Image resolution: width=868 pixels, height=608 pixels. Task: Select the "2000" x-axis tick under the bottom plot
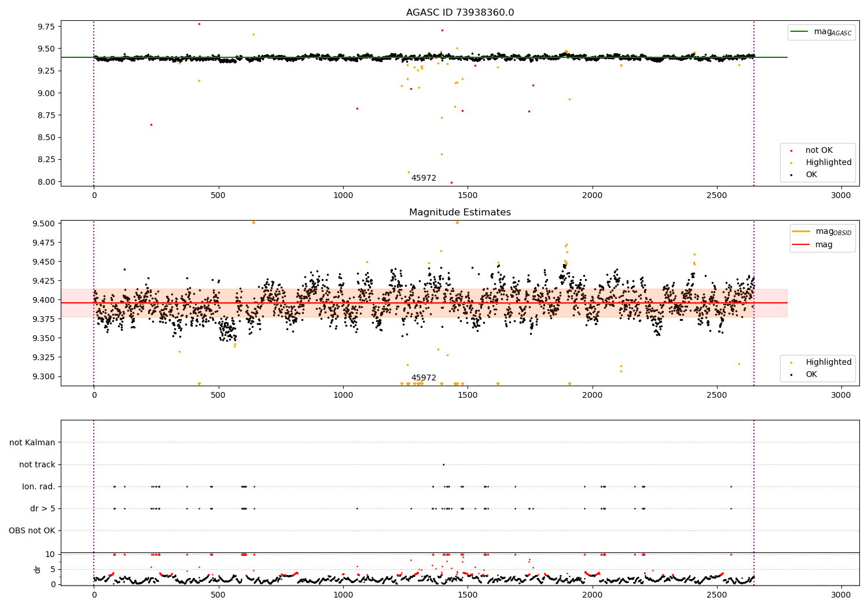coord(592,595)
